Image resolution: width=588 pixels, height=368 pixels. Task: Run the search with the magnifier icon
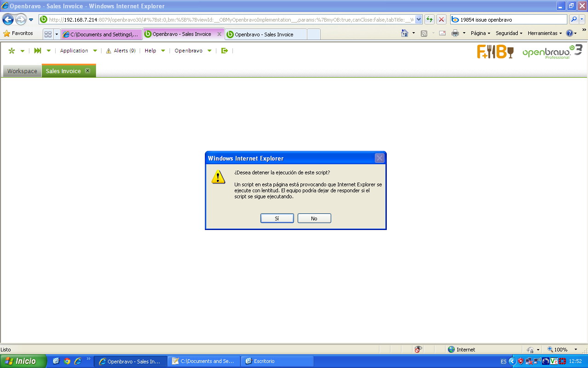(x=573, y=19)
